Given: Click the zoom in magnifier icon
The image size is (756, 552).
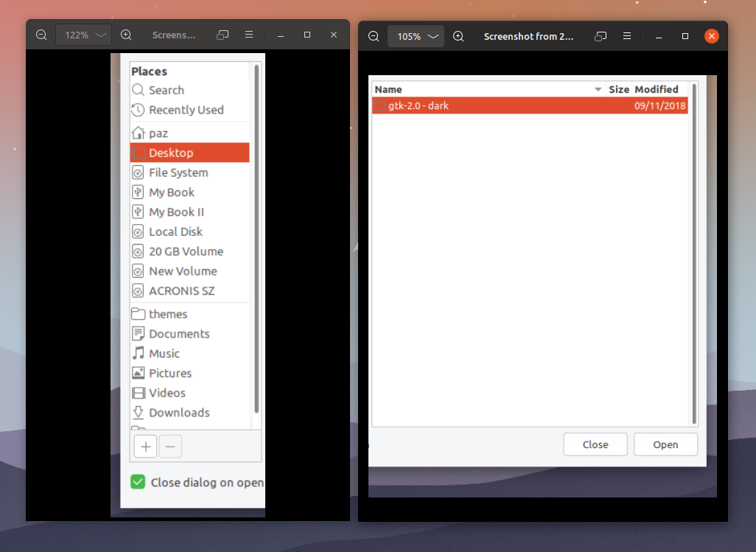Looking at the screenshot, I should (126, 34).
